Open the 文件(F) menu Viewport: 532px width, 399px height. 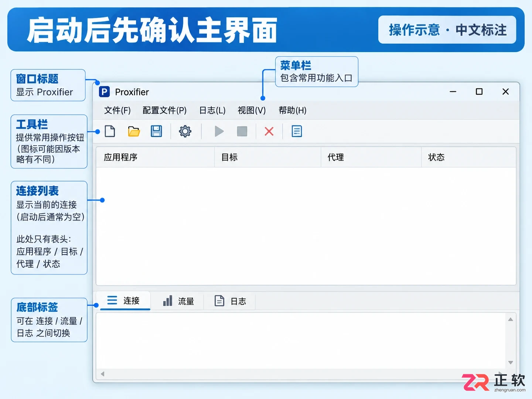[117, 110]
